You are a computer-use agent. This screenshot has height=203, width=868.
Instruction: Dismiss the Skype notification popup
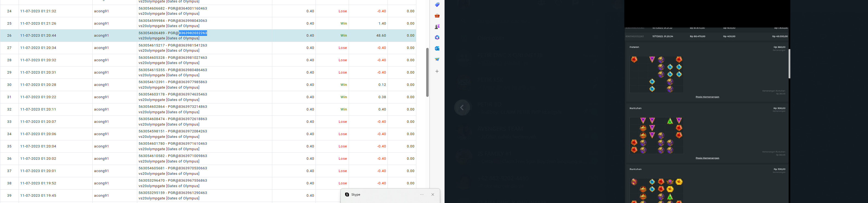click(x=433, y=195)
